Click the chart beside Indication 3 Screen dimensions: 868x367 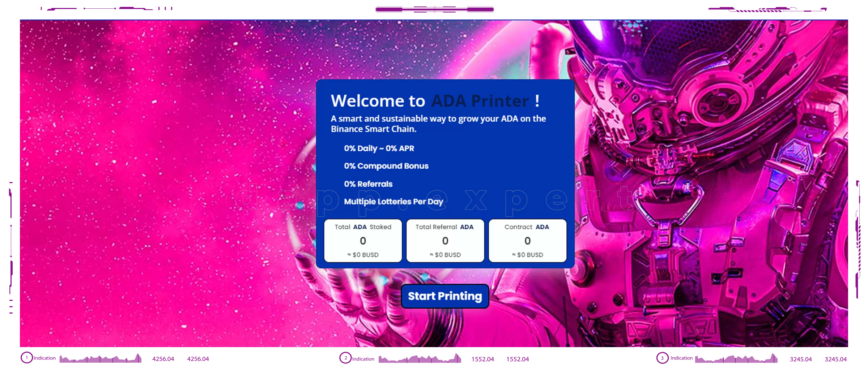pos(736,358)
